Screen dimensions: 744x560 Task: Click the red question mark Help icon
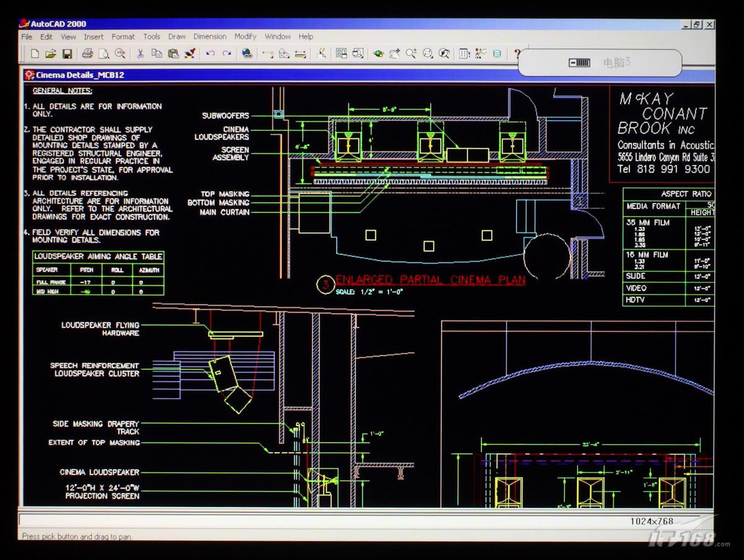[516, 54]
